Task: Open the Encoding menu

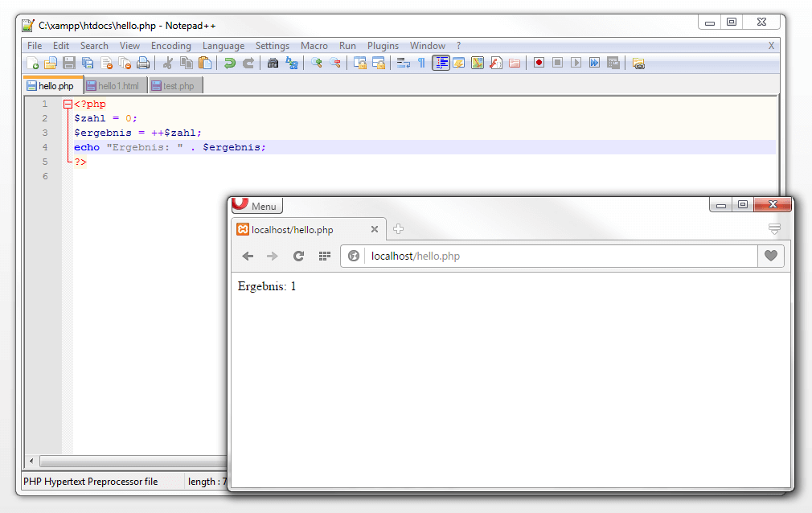Action: pyautogui.click(x=170, y=46)
